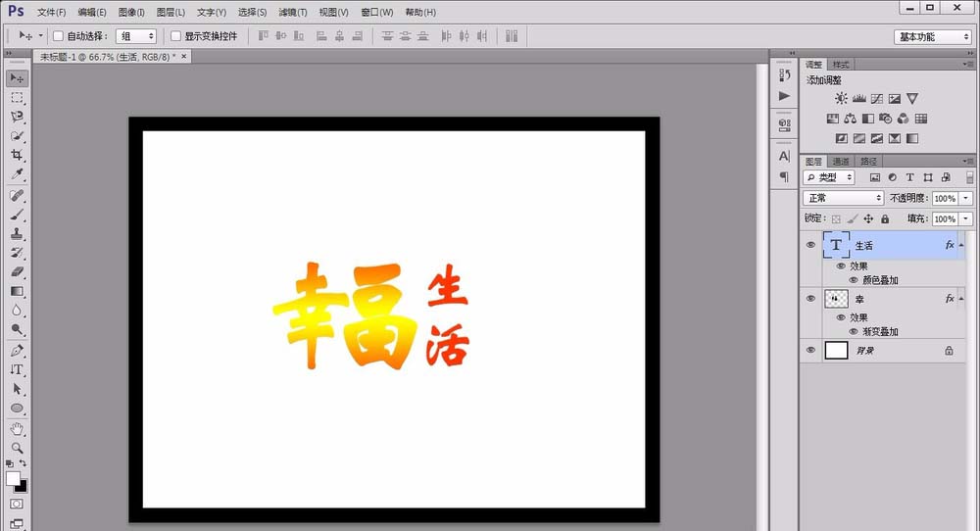The width and height of the screenshot is (980, 531).
Task: Collapse effects of the 生活 layer
Action: point(961,245)
